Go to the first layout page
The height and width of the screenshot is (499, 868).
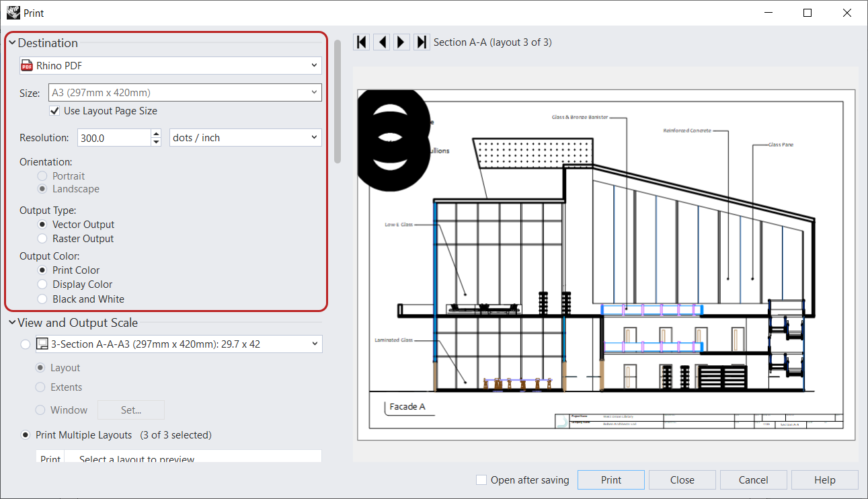[x=362, y=42]
